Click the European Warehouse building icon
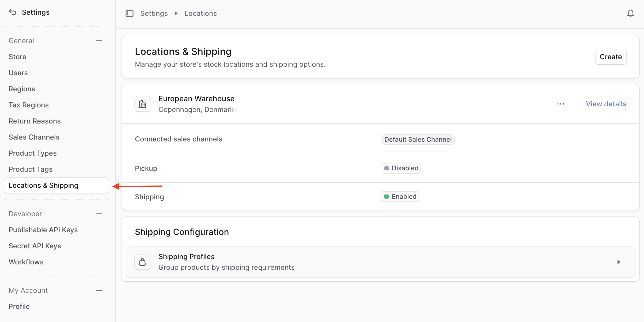This screenshot has width=644, height=322. (x=142, y=104)
